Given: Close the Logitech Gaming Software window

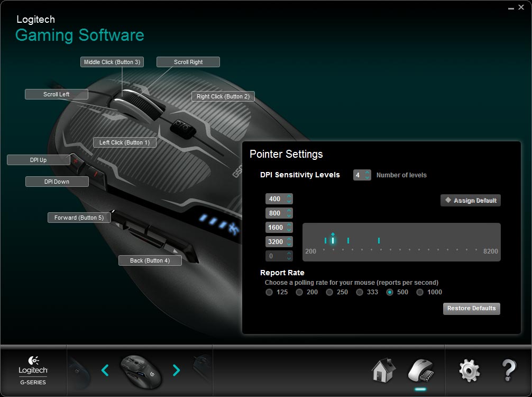Looking at the screenshot, I should pos(521,7).
